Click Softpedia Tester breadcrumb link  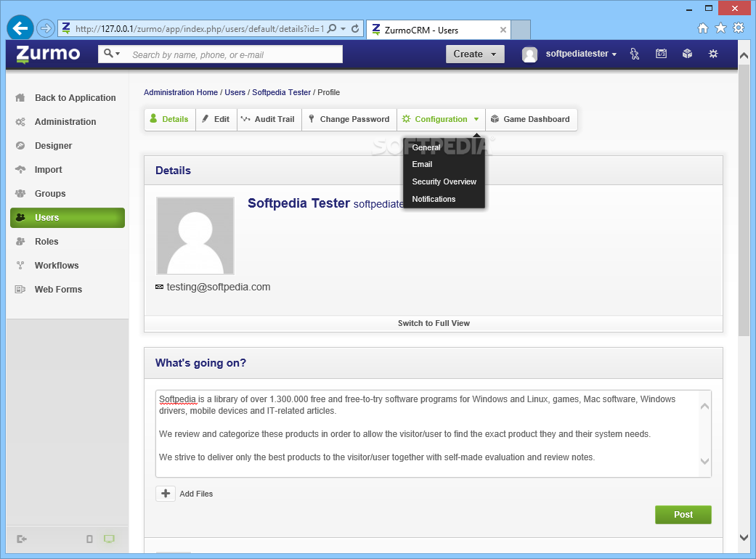282,92
